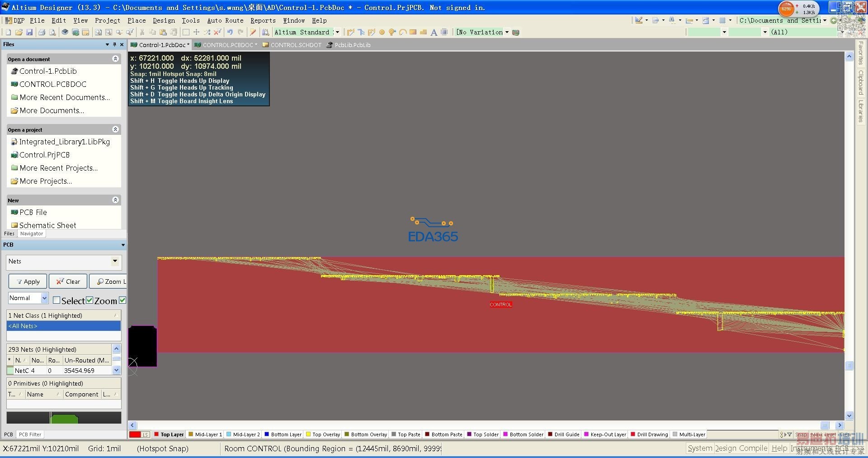
Task: Place a text string with the A tool
Action: (434, 32)
